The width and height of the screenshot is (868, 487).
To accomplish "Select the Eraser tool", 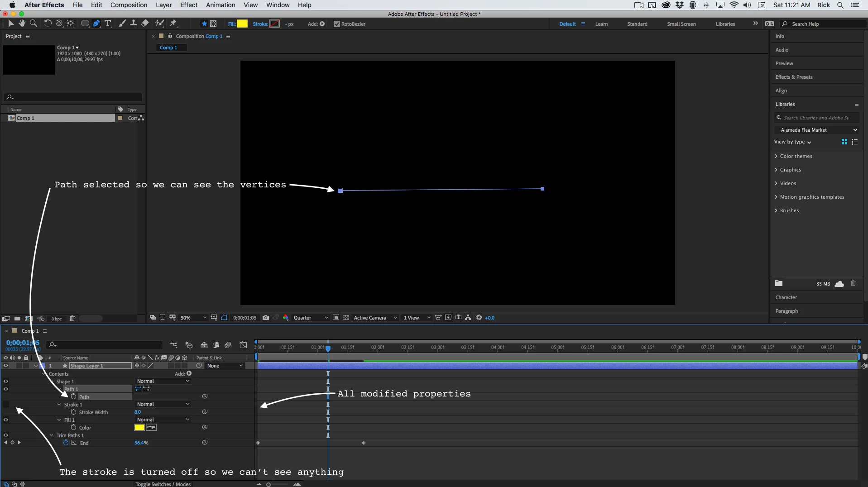I will coord(145,24).
